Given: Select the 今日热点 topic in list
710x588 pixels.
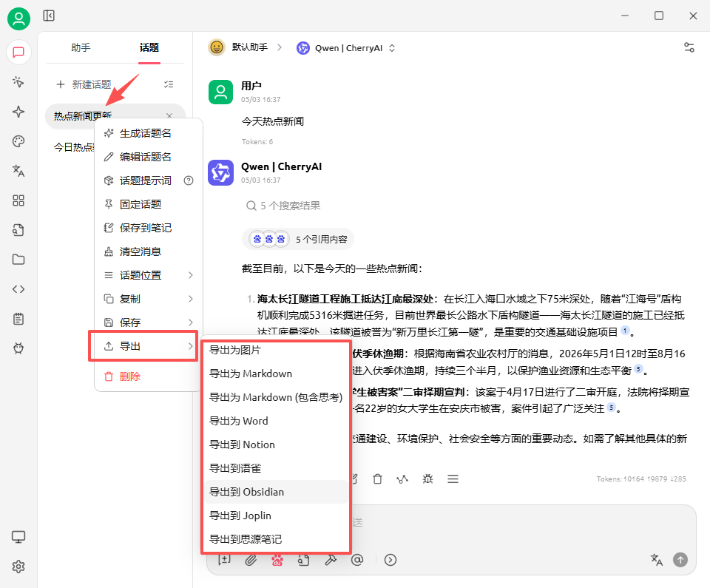Looking at the screenshot, I should 74,146.
